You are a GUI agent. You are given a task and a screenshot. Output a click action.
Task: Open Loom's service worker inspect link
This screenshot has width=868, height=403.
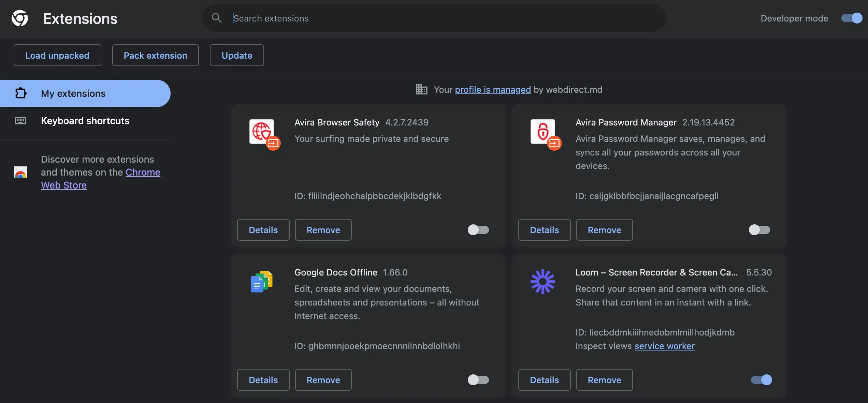[664, 346]
